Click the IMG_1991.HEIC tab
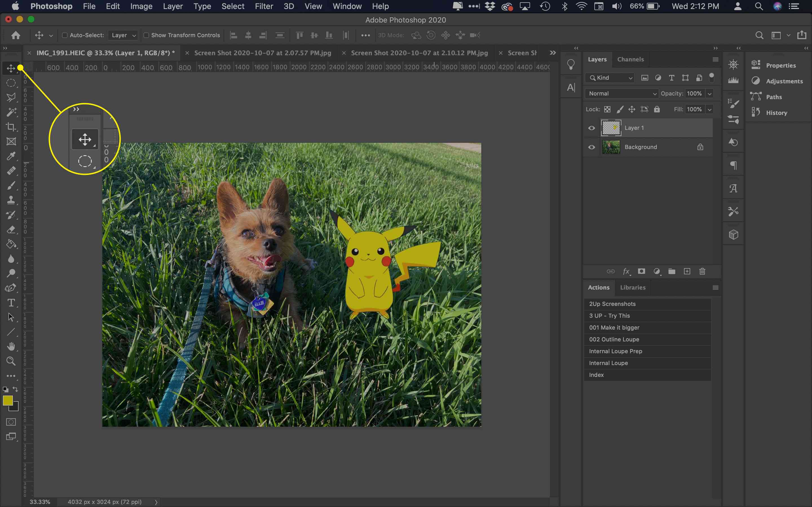Image resolution: width=812 pixels, height=507 pixels. 105,53
